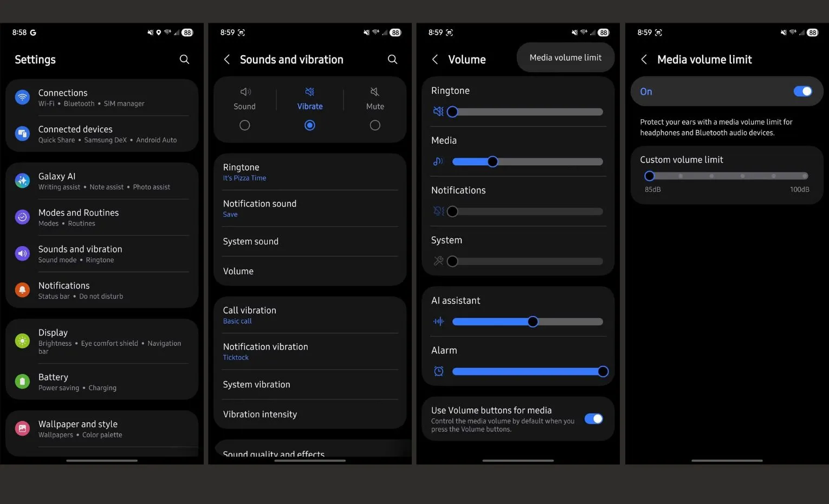Open the Volume menu entry

click(310, 271)
